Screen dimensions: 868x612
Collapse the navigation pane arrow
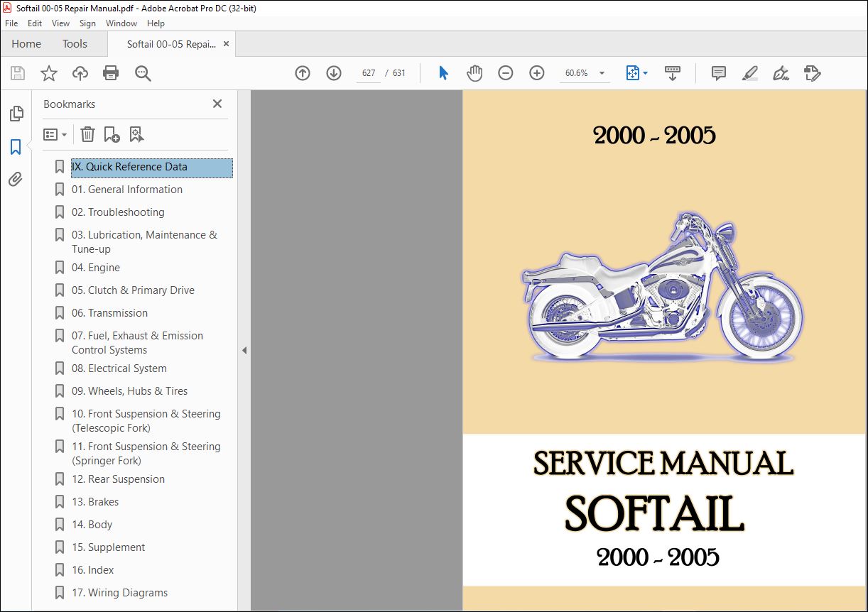pyautogui.click(x=244, y=350)
